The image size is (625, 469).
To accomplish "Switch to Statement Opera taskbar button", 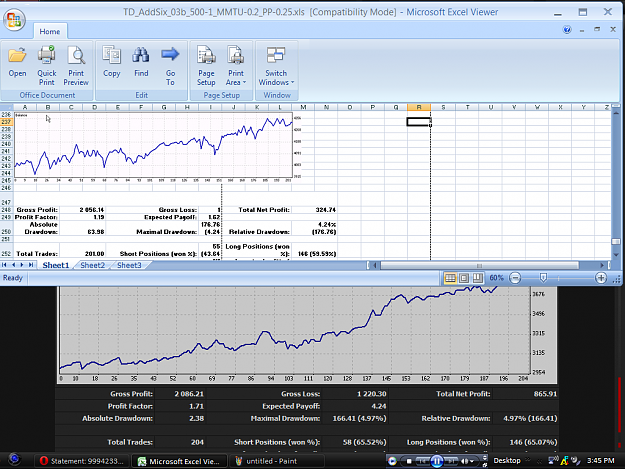I will point(82,461).
